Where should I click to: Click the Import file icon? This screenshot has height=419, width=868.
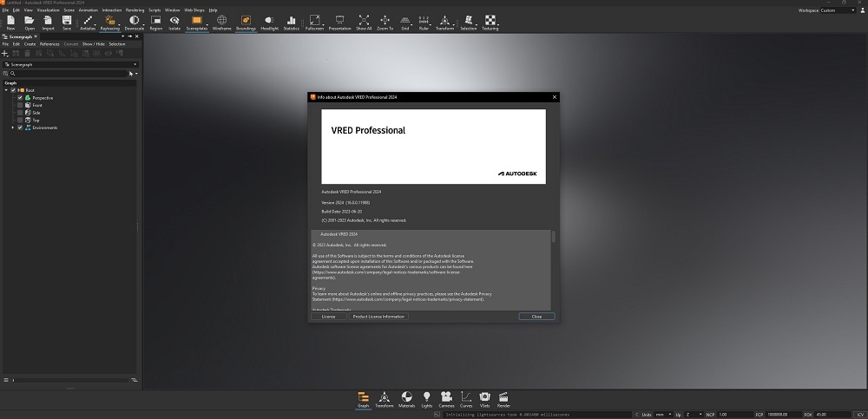tap(49, 21)
